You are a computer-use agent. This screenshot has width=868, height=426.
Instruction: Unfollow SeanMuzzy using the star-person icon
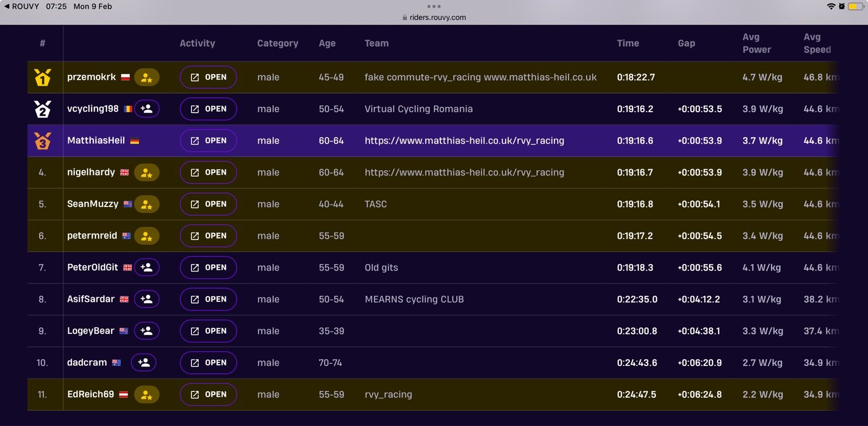coord(146,204)
